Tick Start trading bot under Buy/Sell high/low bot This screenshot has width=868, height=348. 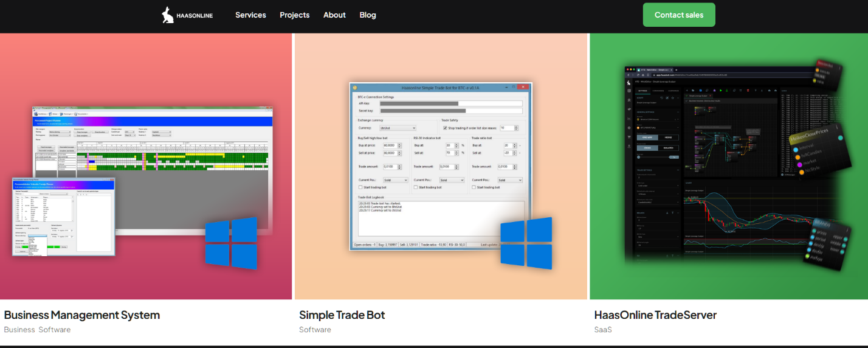[x=360, y=187]
